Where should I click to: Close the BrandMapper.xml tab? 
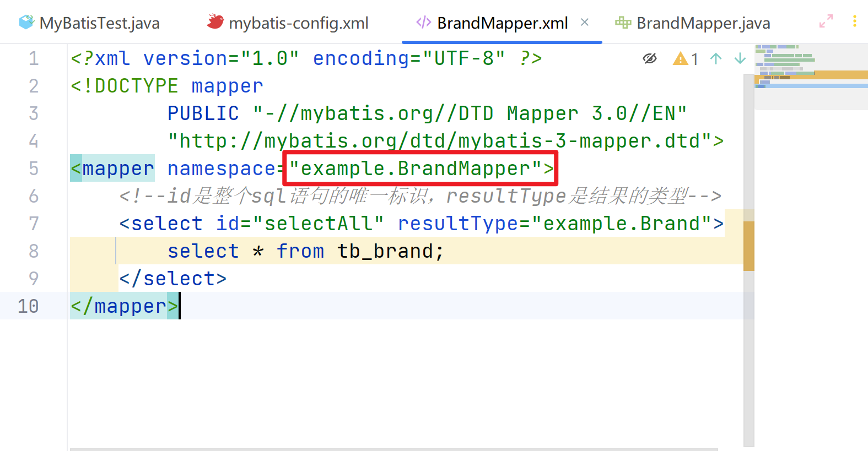tap(585, 22)
